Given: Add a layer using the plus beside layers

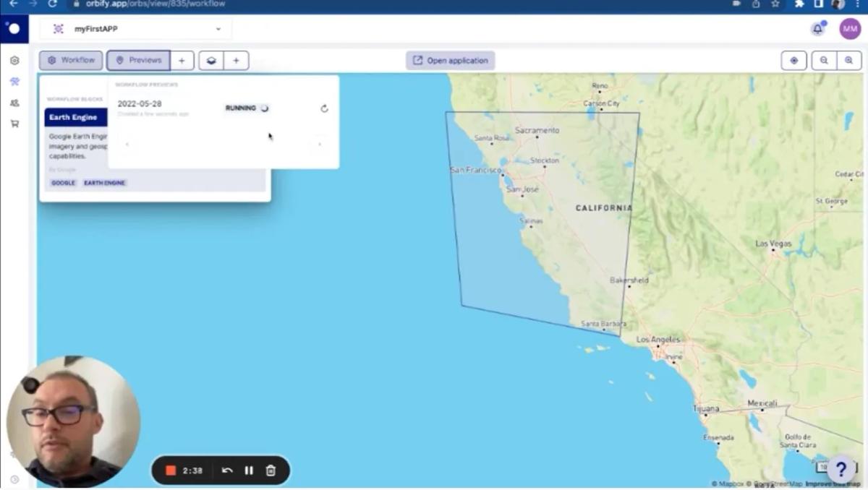Looking at the screenshot, I should point(236,61).
